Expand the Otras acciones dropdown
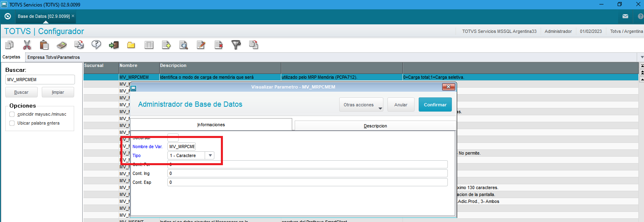644x222 pixels. [361, 105]
